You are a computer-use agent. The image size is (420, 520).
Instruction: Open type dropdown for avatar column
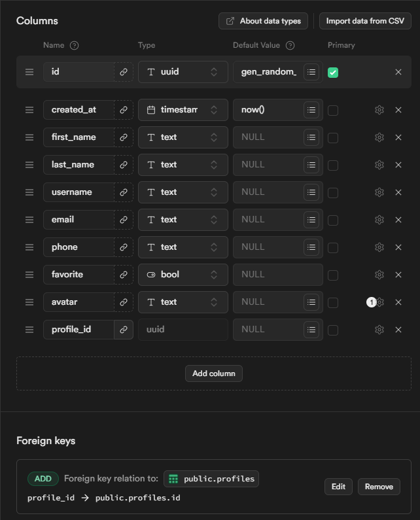click(183, 302)
